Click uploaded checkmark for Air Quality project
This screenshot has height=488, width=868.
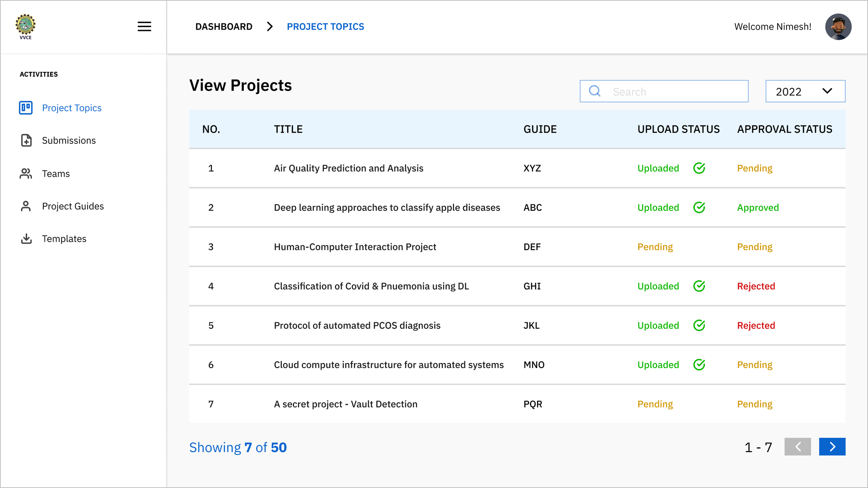[699, 168]
